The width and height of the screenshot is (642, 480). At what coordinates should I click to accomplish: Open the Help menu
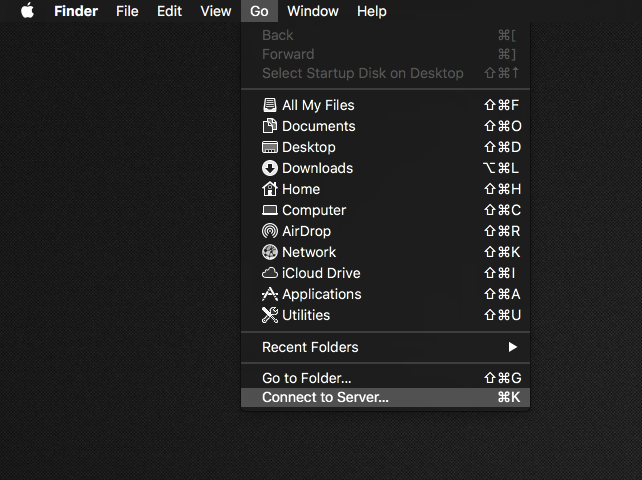click(x=371, y=11)
